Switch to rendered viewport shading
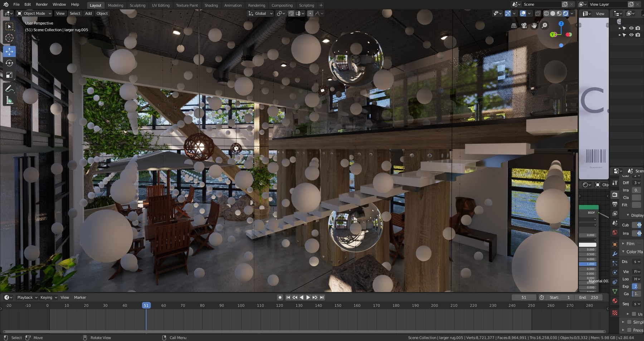 pos(566,14)
